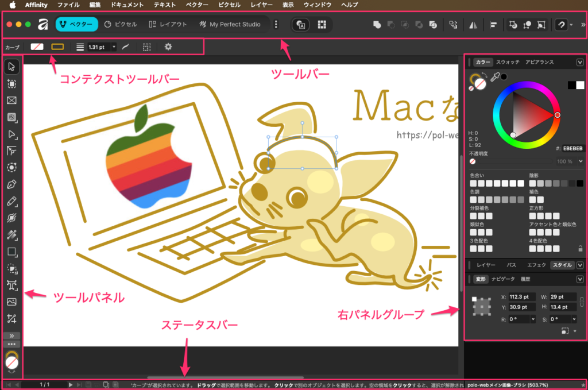Toggle the lock icon beside swatch rows
This screenshot has width=588, height=390.
(x=581, y=249)
